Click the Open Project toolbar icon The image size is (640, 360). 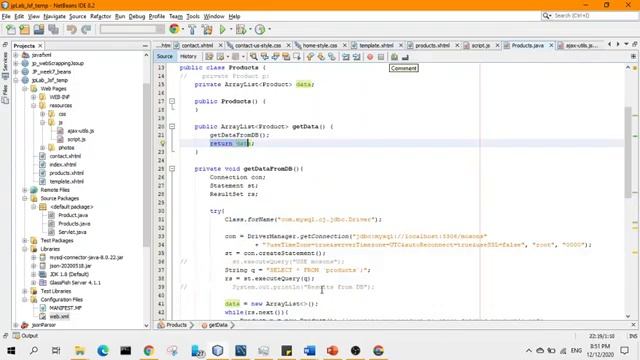click(x=39, y=29)
